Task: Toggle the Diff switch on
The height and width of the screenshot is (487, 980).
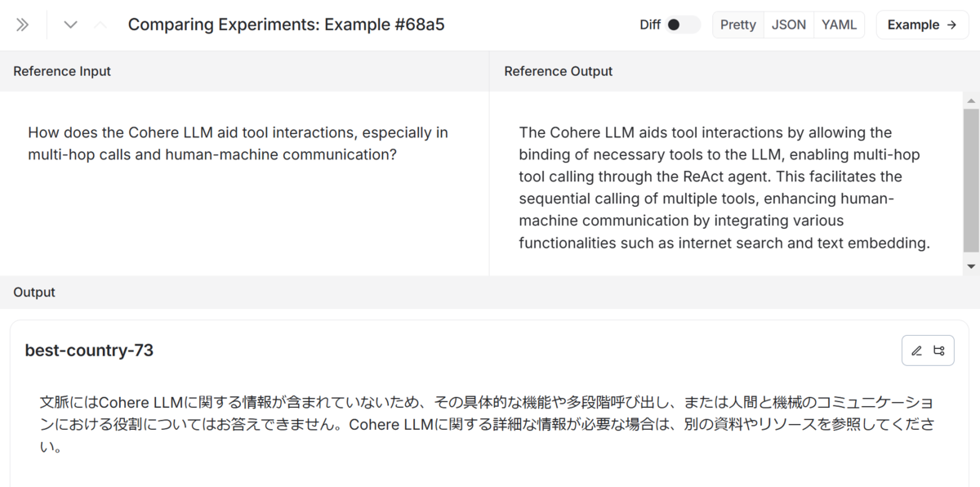Action: (682, 25)
